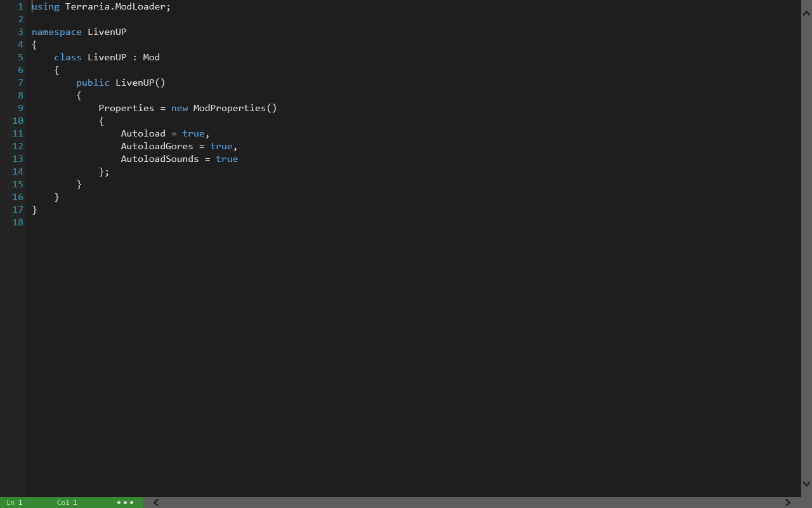Select line number 13 in gutter

click(x=18, y=159)
